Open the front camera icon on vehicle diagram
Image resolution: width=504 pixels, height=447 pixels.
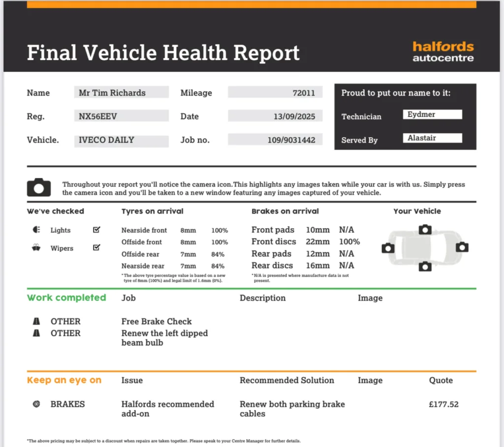point(462,247)
